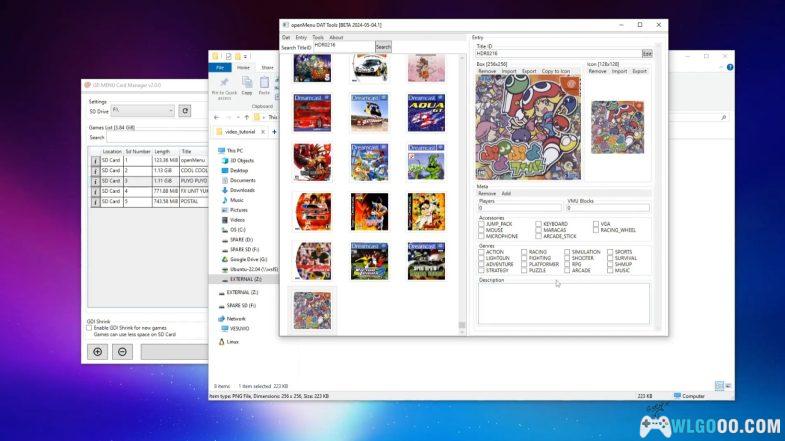The width and height of the screenshot is (785, 441).
Task: Tick the MARACAS accessory checkbox
Action: [539, 230]
